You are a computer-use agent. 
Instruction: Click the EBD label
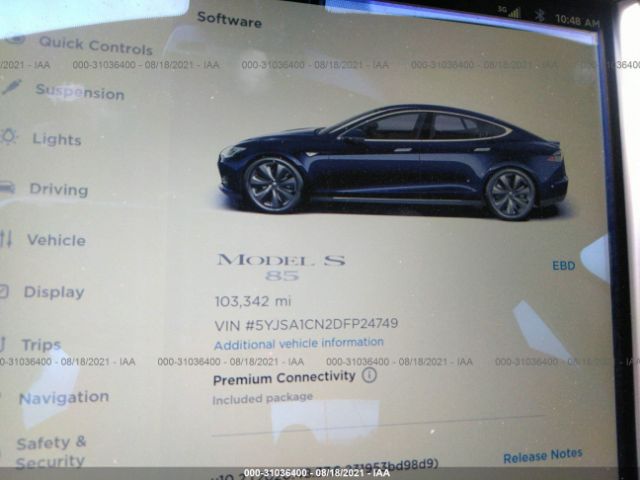[x=563, y=266]
